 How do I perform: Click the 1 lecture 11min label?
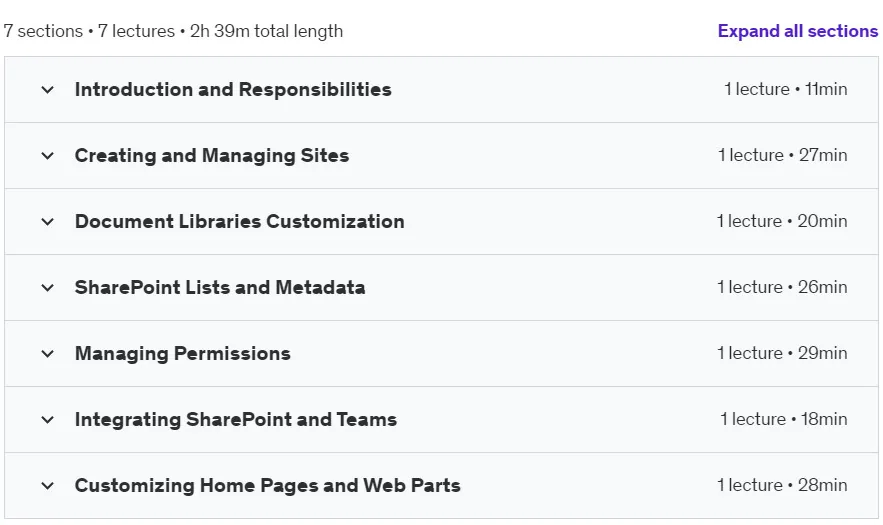tap(786, 89)
